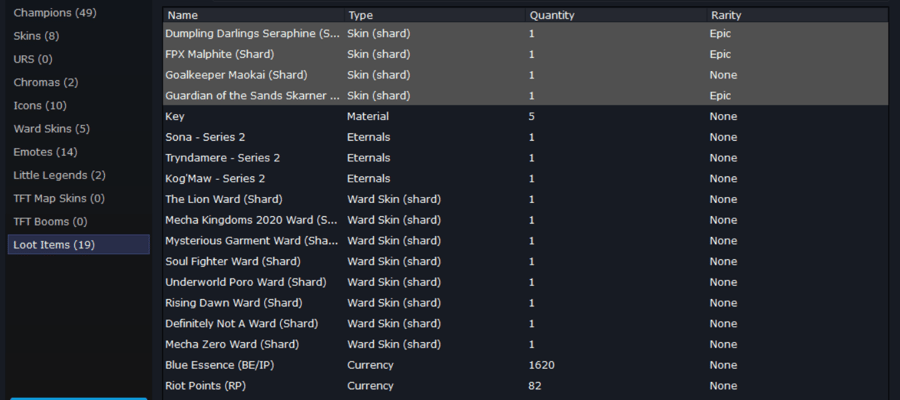Select the Tryndamere - Series 2 row
Viewport: 900px width, 400px height.
click(x=526, y=158)
